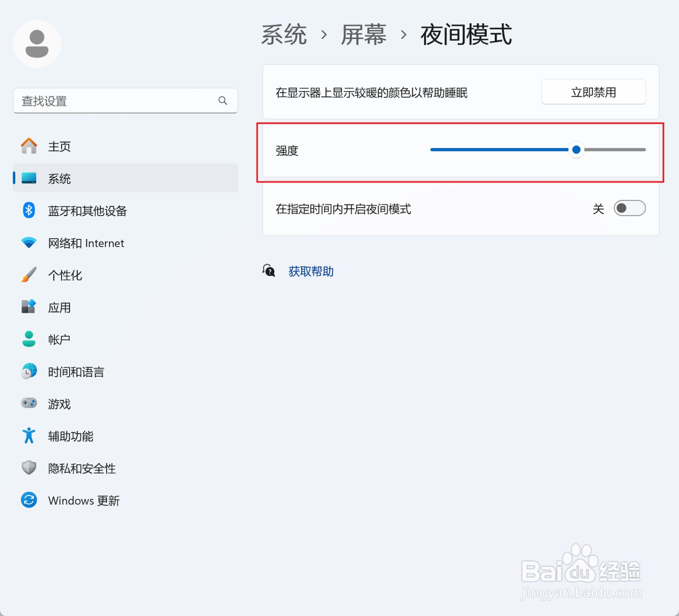
Task: Click the Windows 更新 refresh icon
Action: pos(28,501)
